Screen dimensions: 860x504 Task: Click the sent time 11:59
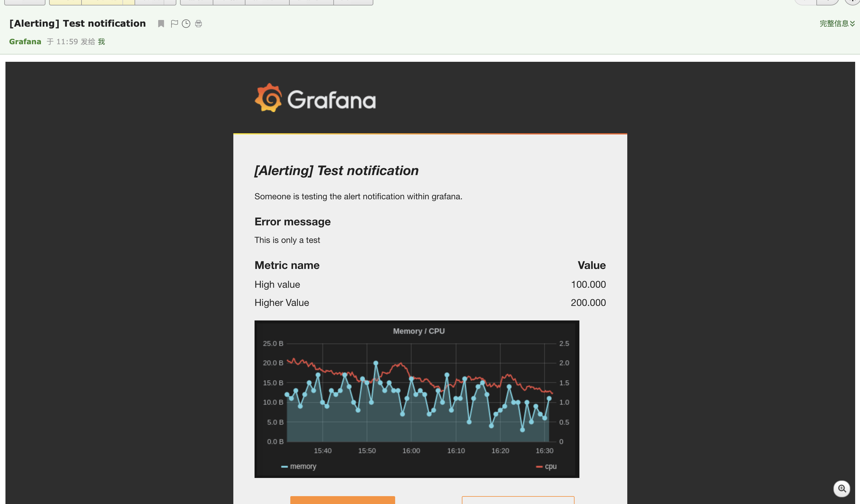coord(67,41)
